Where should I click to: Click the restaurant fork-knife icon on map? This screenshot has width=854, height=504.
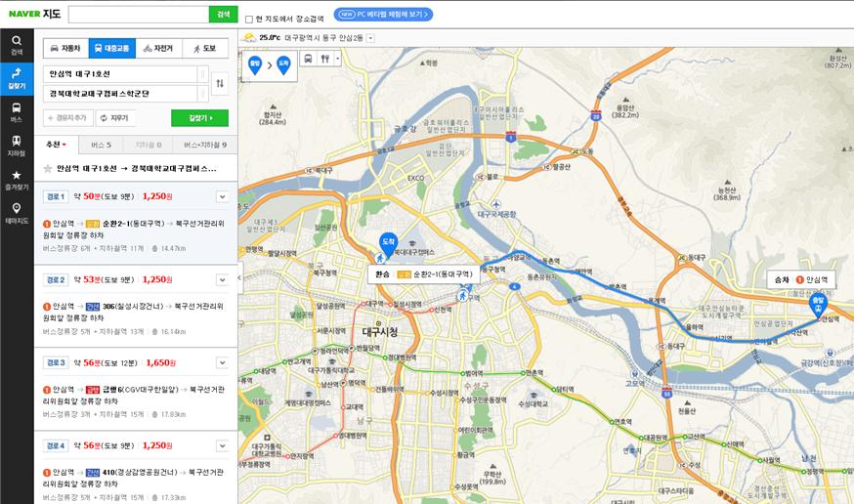(x=325, y=59)
